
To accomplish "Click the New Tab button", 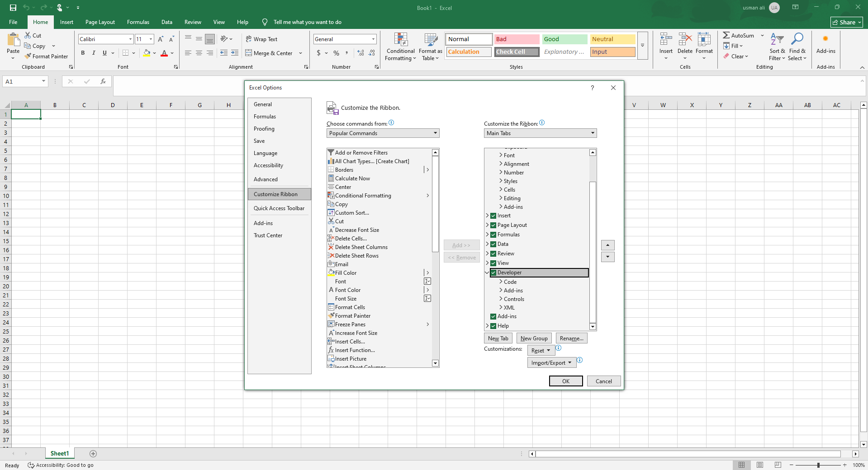I will point(498,338).
